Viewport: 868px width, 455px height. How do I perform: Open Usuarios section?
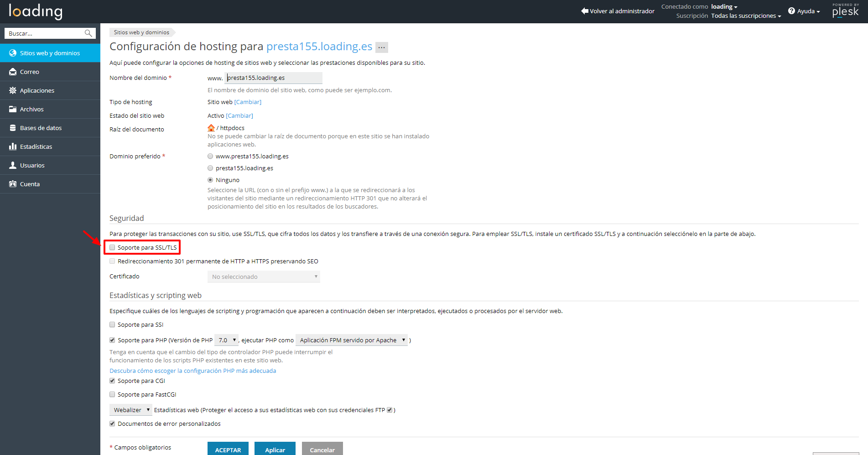[x=50, y=165]
